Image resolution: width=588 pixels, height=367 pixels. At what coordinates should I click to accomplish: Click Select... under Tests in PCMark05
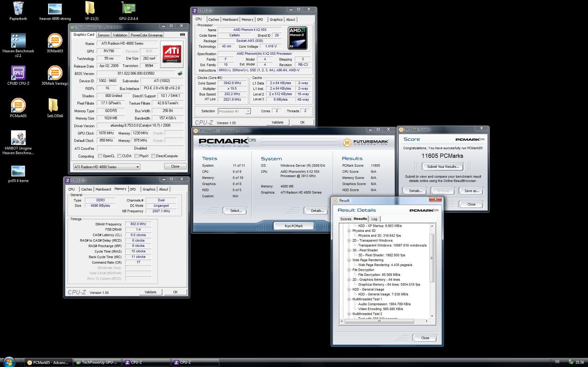[x=236, y=211]
